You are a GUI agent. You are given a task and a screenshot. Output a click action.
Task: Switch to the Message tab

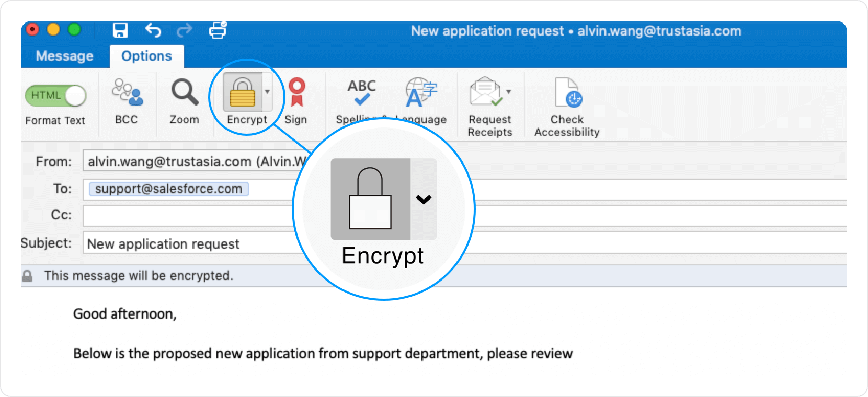pos(64,56)
